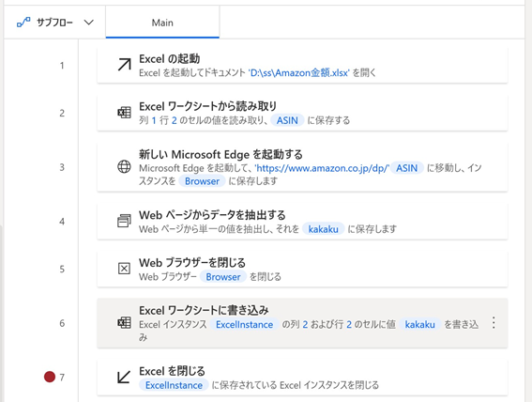Click the column value 1 in step 2
The height and width of the screenshot is (402, 532).
point(154,120)
